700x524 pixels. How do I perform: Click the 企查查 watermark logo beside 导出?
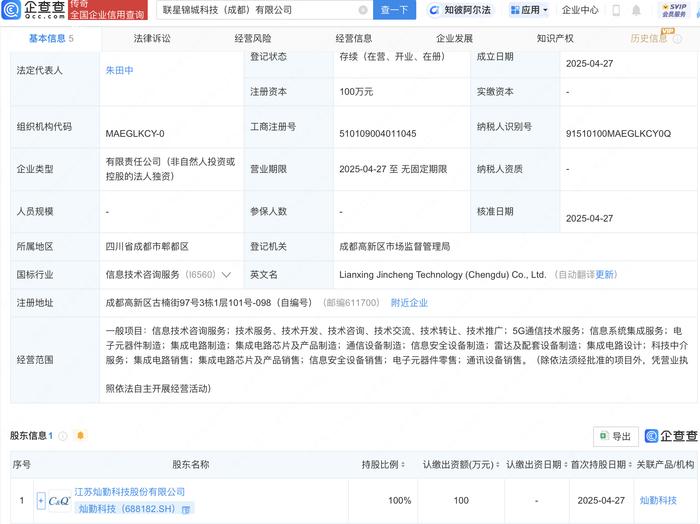point(671,436)
